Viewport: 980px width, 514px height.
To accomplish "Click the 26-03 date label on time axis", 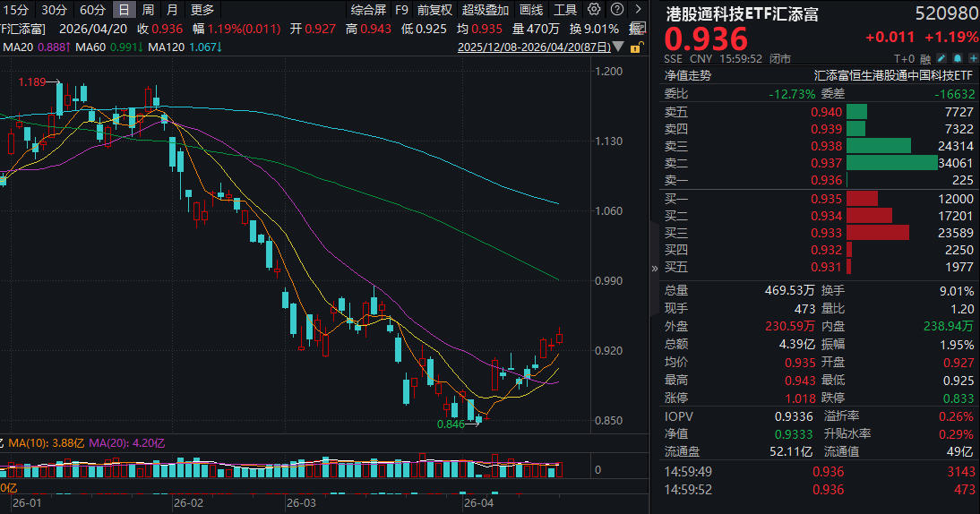I will [x=301, y=502].
